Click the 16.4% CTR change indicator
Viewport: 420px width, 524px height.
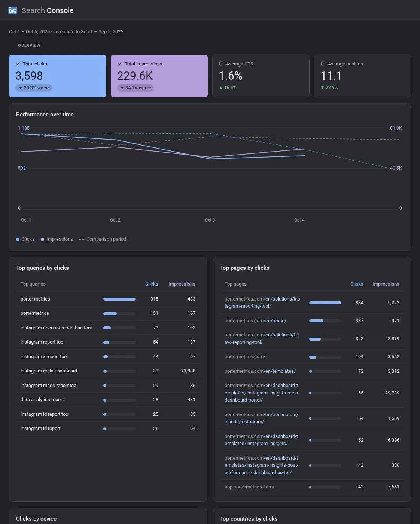point(228,88)
